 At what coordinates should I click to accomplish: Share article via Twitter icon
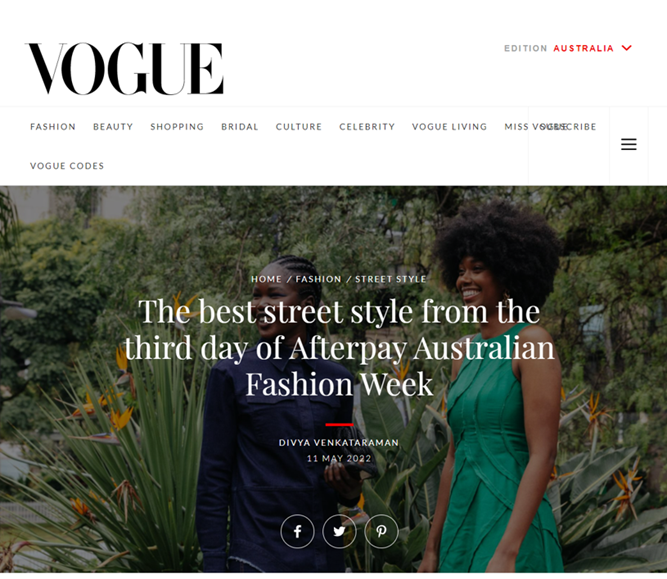[x=339, y=531]
